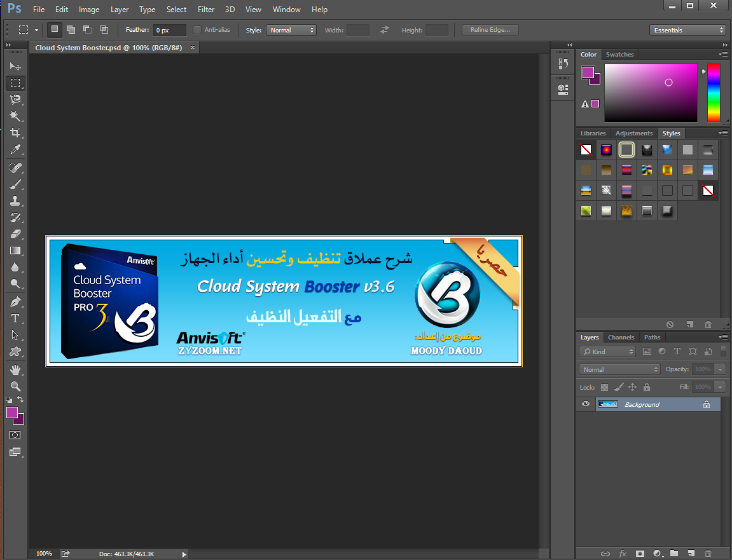
Task: Select the Hand tool
Action: (x=15, y=369)
